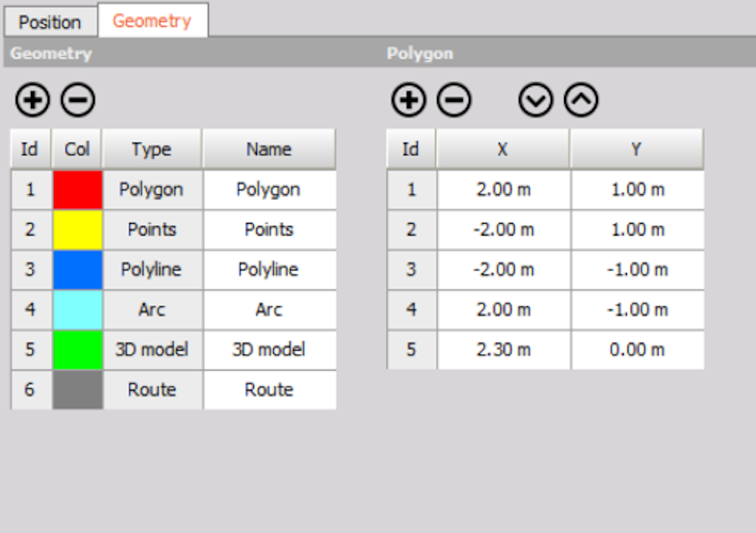This screenshot has height=533, width=756.
Task: Select the Points type cell
Action: point(152,230)
